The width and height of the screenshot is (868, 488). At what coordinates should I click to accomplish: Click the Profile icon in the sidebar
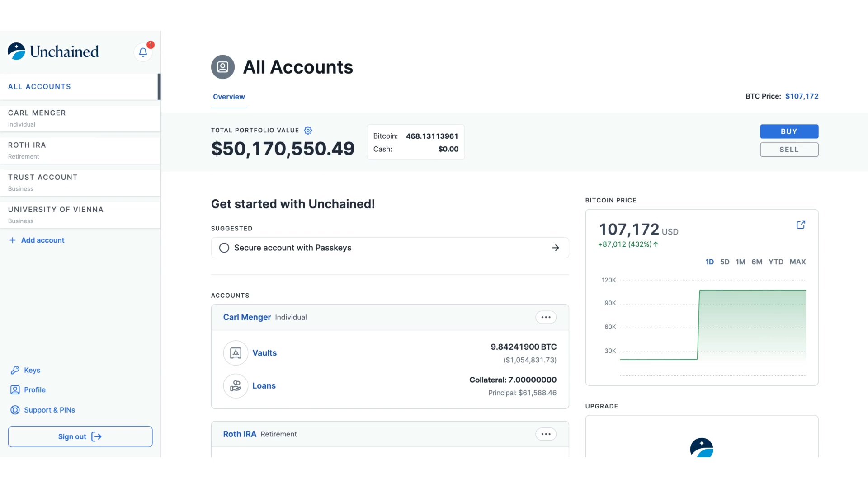click(15, 389)
